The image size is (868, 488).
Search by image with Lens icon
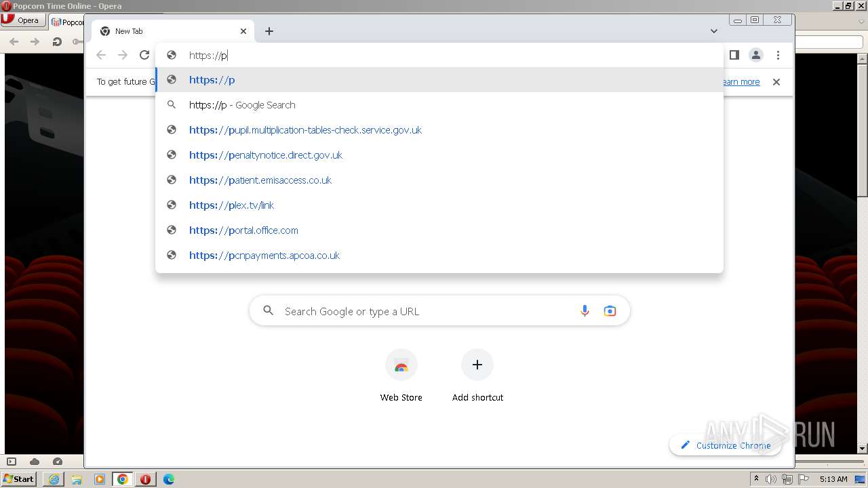pyautogui.click(x=610, y=311)
